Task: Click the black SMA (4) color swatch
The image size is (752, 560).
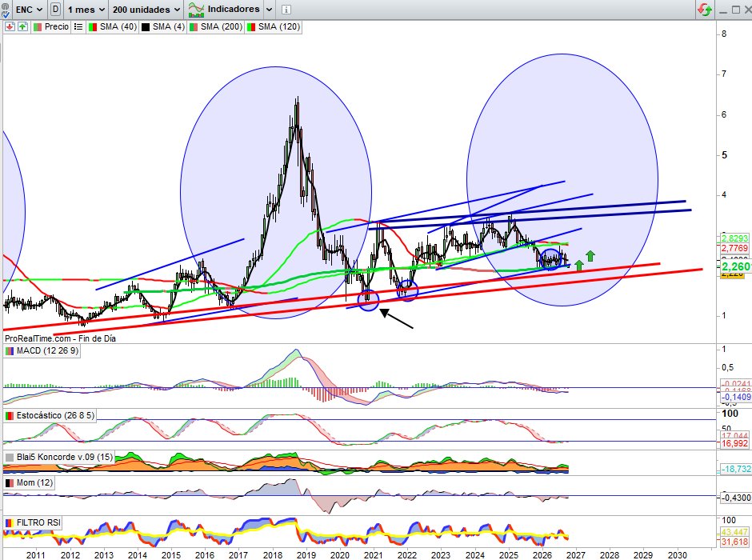Action: point(146,27)
